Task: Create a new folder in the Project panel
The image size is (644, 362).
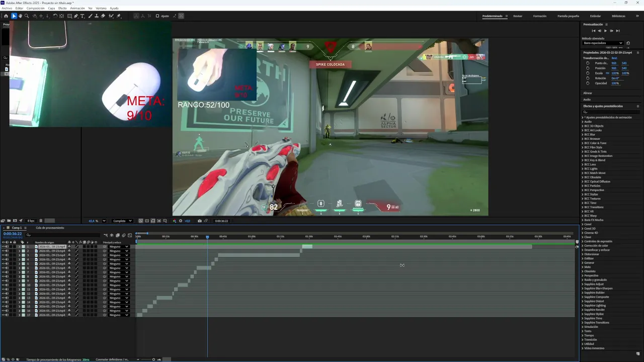Action: coord(9,221)
